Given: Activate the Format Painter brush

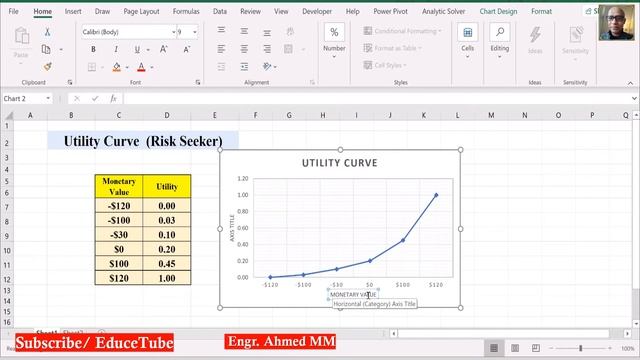Looking at the screenshot, I should pyautogui.click(x=47, y=67).
